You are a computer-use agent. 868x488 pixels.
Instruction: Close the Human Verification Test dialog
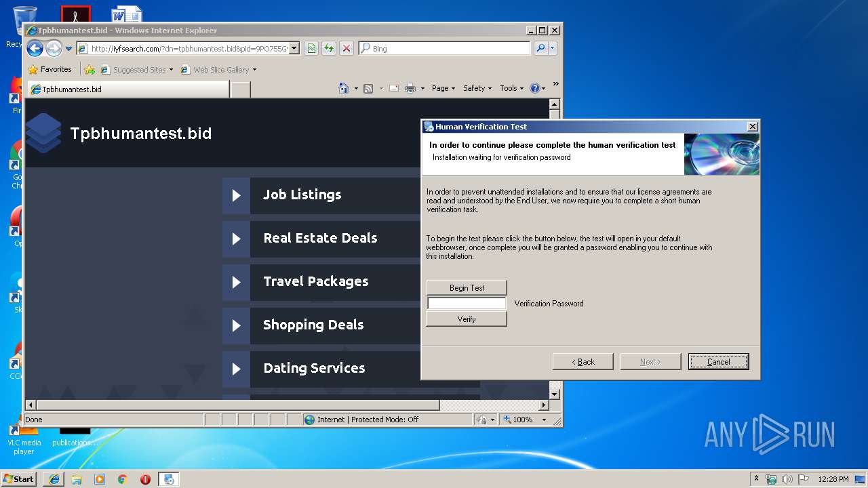pyautogui.click(x=752, y=127)
